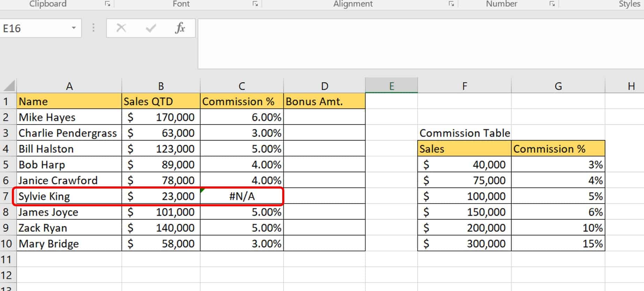Select row 7 header
Image resolution: width=644 pixels, height=291 pixels.
[x=6, y=196]
